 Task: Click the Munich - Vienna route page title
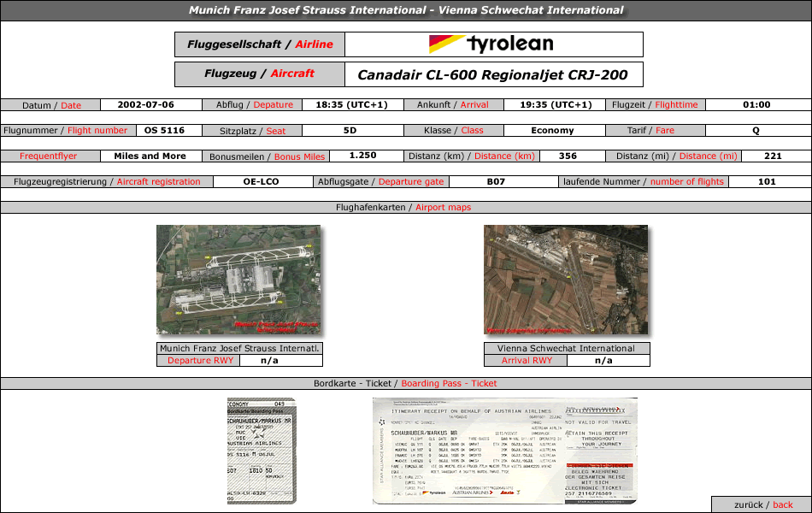(406, 10)
